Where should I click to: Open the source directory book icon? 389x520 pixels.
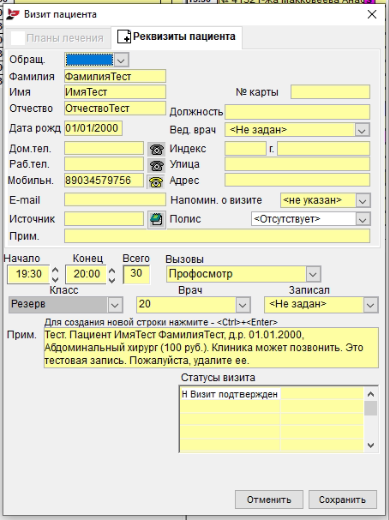pyautogui.click(x=156, y=219)
